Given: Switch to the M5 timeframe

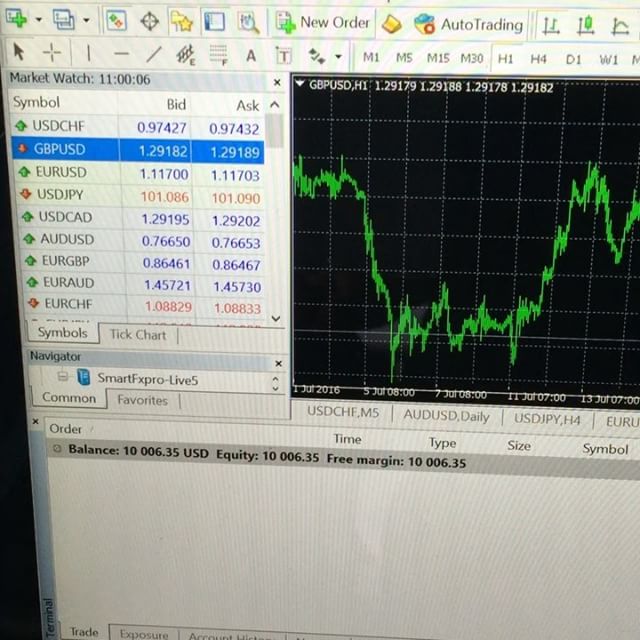Looking at the screenshot, I should coord(404,58).
